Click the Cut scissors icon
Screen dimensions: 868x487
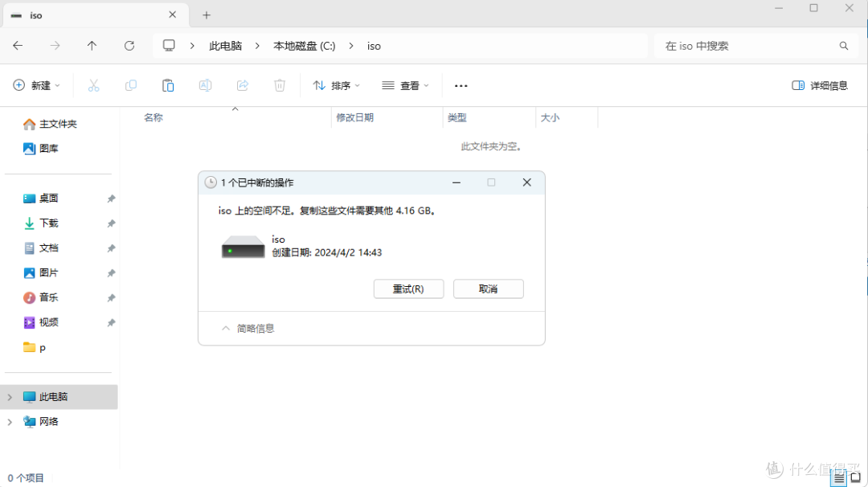(x=93, y=85)
